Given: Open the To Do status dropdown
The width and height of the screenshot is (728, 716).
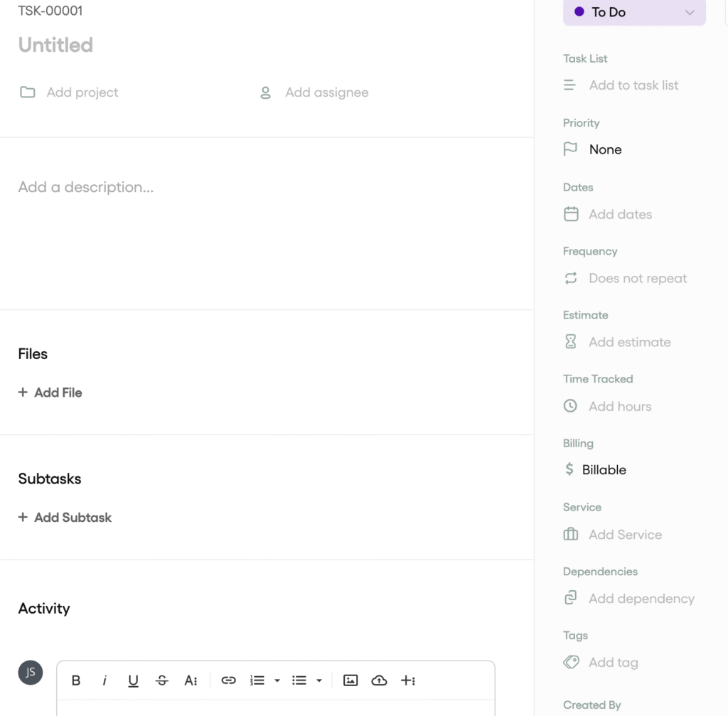Looking at the screenshot, I should coord(633,12).
